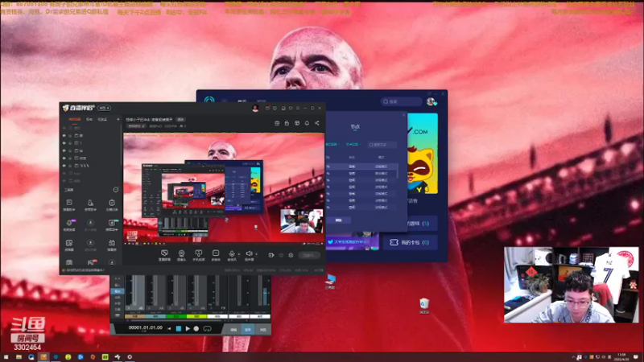Click the green channel color label in DAW mixer
Viewport: 644px width, 362px height.
click(175, 316)
